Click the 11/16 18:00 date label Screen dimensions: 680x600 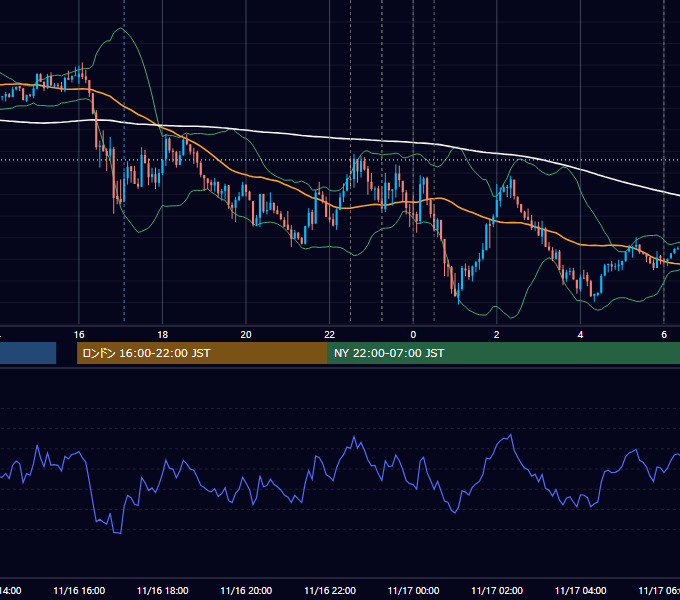163,591
